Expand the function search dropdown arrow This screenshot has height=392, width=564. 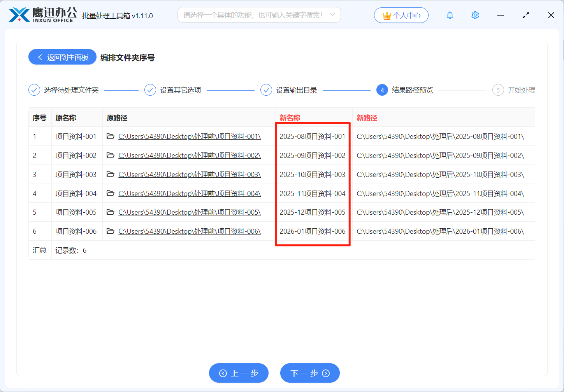coord(332,15)
